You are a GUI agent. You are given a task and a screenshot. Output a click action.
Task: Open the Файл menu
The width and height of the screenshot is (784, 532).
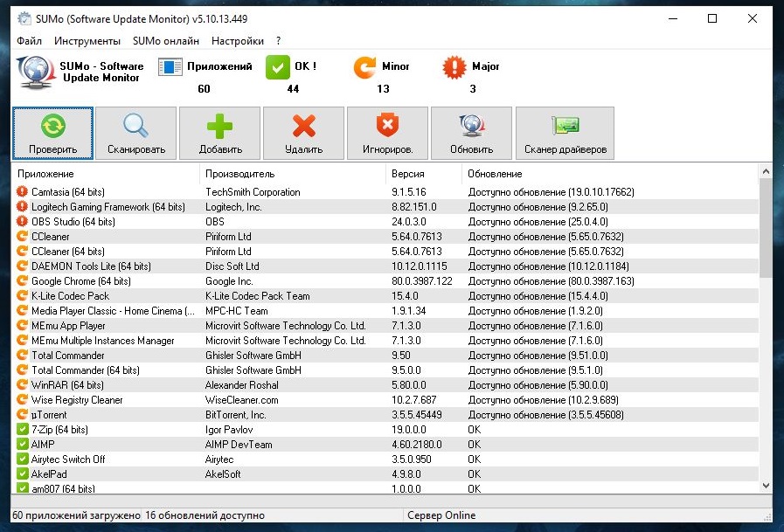[x=29, y=41]
